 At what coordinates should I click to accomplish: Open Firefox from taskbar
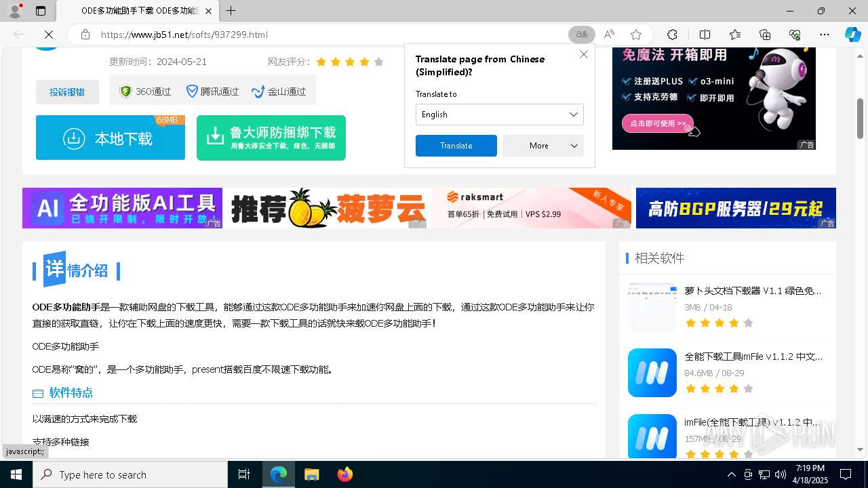tap(344, 474)
